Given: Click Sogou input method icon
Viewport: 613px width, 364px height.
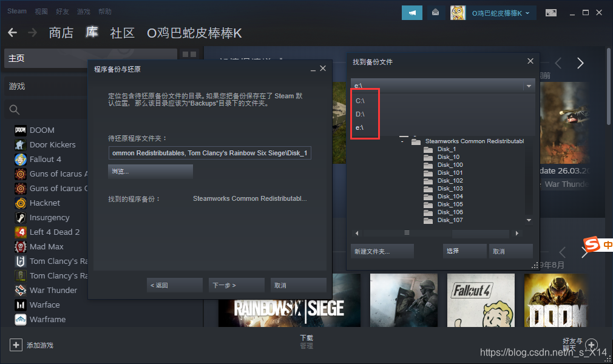Looking at the screenshot, I should pos(592,244).
